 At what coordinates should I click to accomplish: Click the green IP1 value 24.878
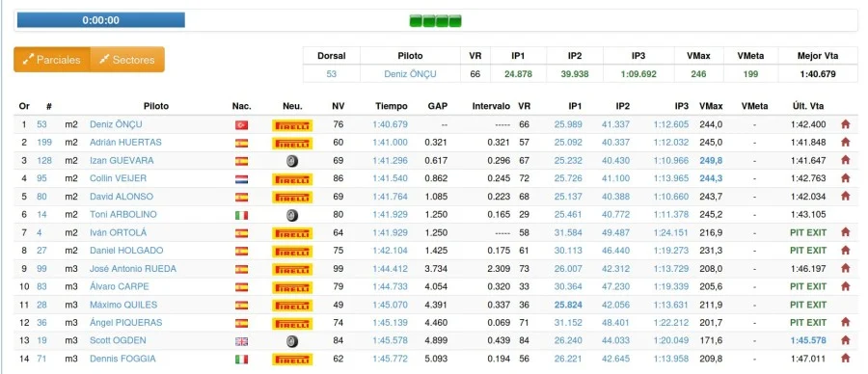[x=518, y=73]
